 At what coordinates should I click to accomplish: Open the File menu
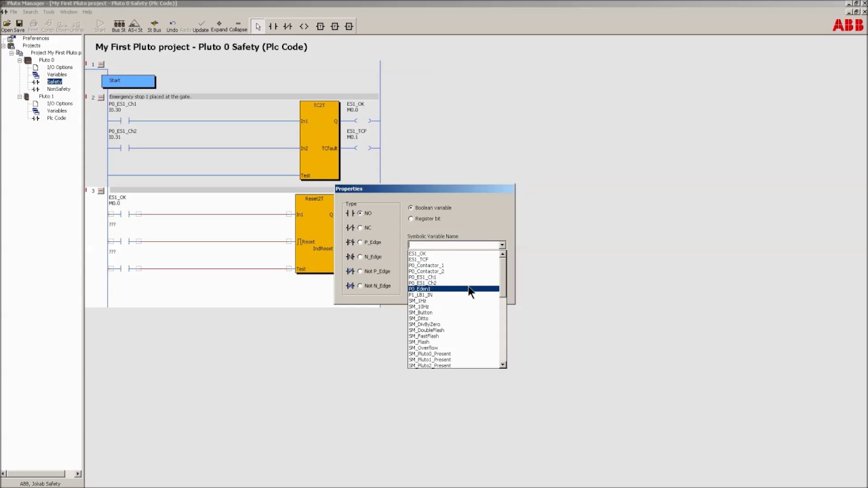pyautogui.click(x=14, y=12)
